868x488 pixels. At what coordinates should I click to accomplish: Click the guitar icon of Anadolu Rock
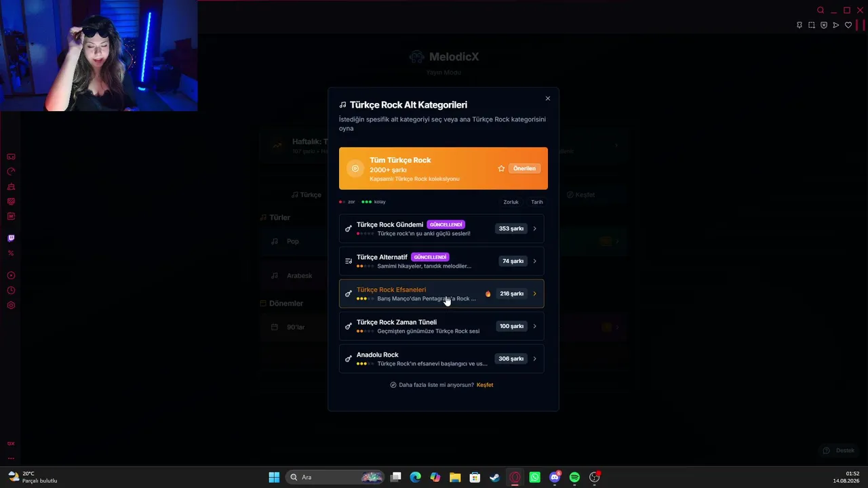click(x=349, y=359)
